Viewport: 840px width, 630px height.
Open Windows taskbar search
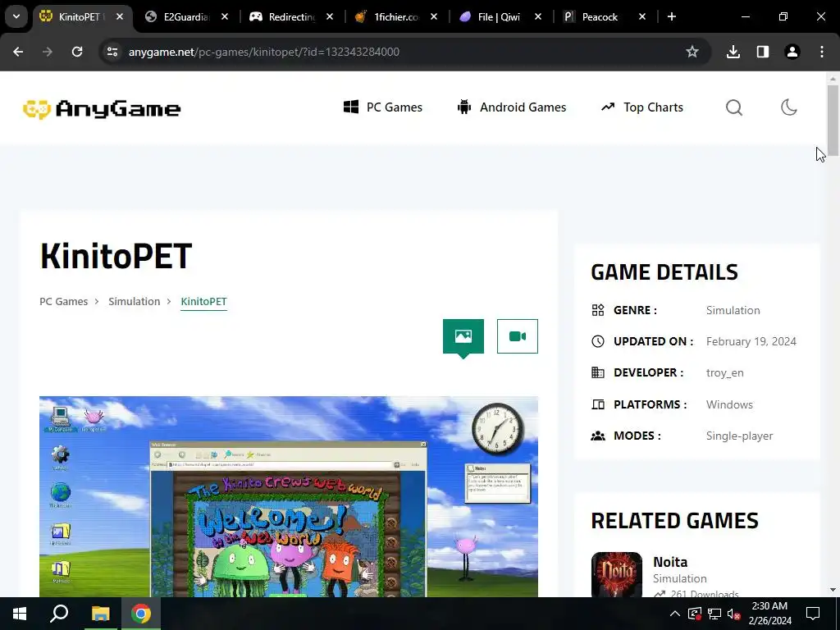click(59, 614)
